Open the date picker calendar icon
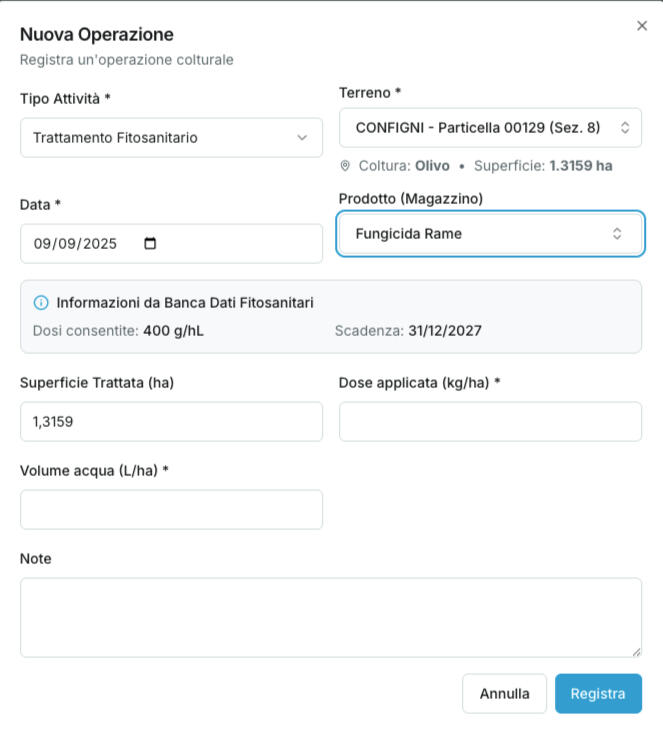 (151, 243)
